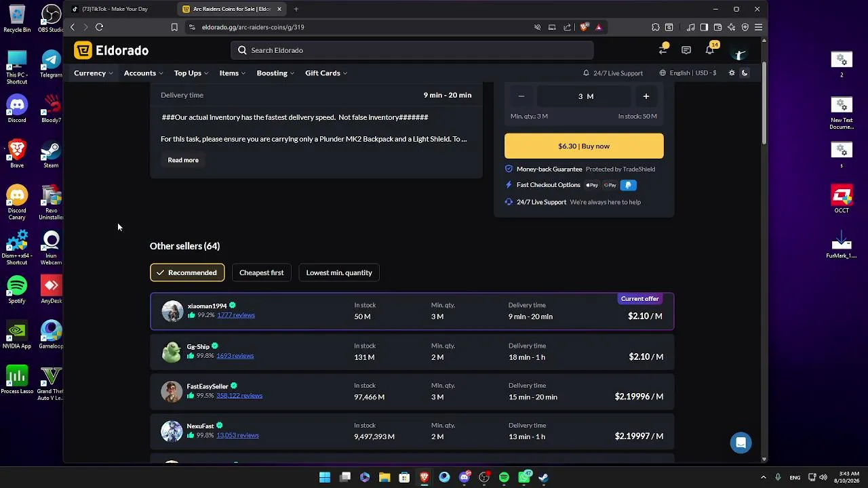Open NexuFast's 13,053 reviews link
The image size is (868, 488).
click(x=237, y=436)
